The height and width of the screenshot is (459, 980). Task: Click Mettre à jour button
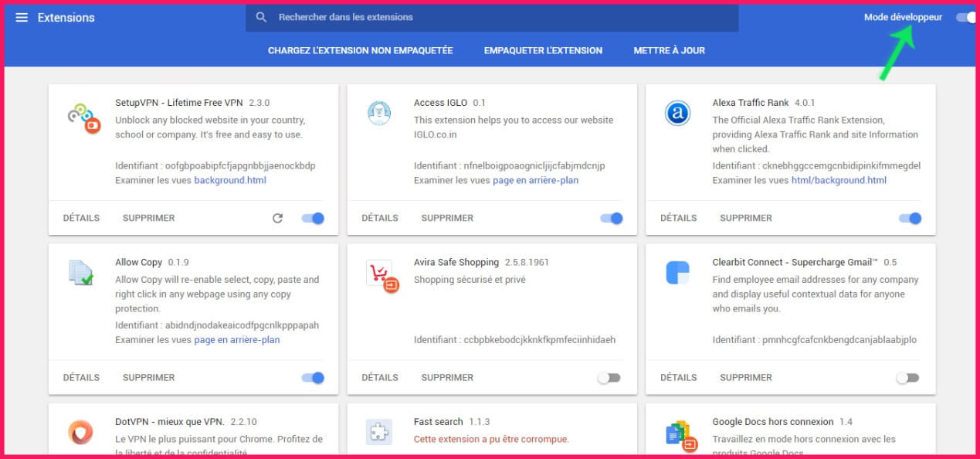(669, 50)
